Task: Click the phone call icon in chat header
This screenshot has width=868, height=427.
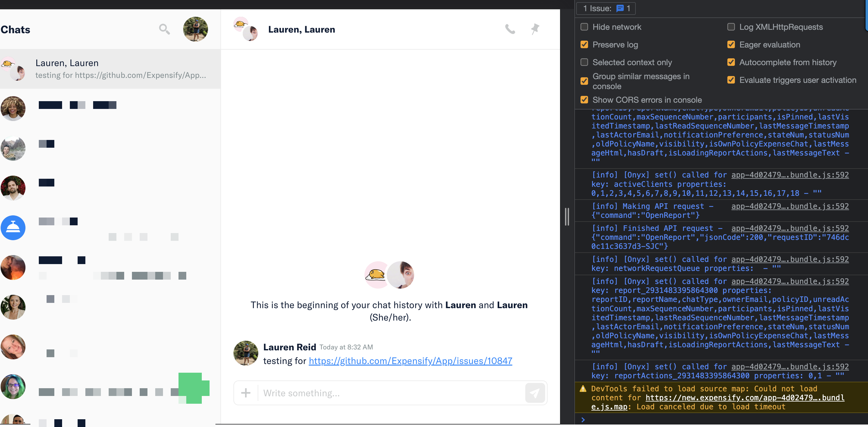Action: coord(510,29)
